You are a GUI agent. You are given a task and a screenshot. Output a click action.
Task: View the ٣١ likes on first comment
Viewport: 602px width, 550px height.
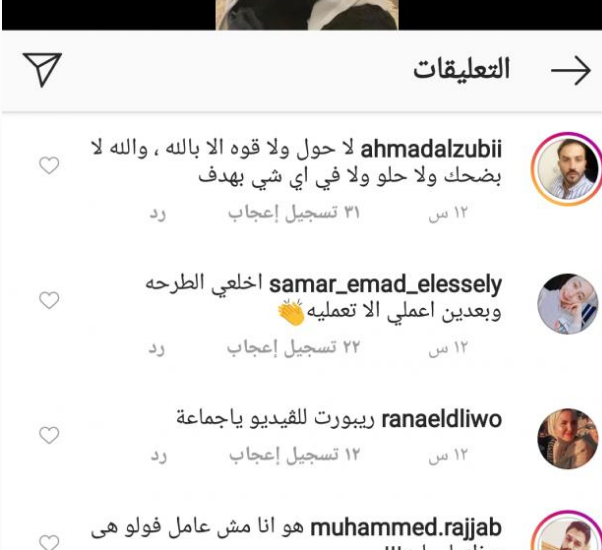294,213
